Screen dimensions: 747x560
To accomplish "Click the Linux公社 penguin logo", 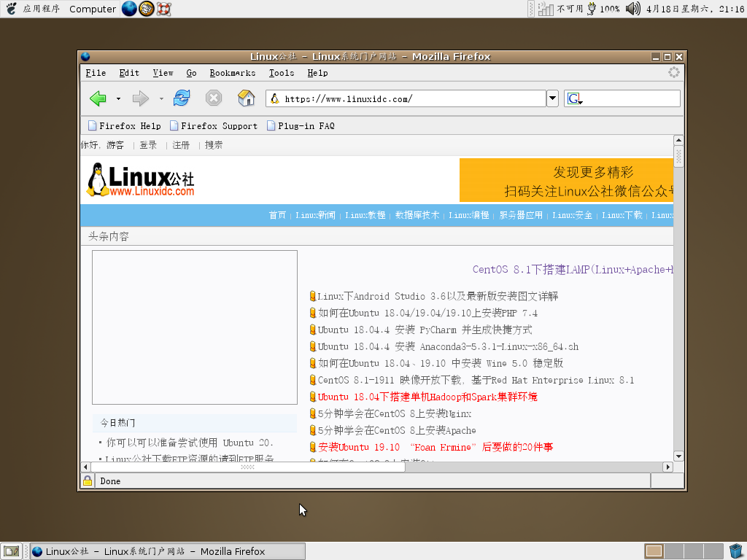I will pyautogui.click(x=96, y=177).
